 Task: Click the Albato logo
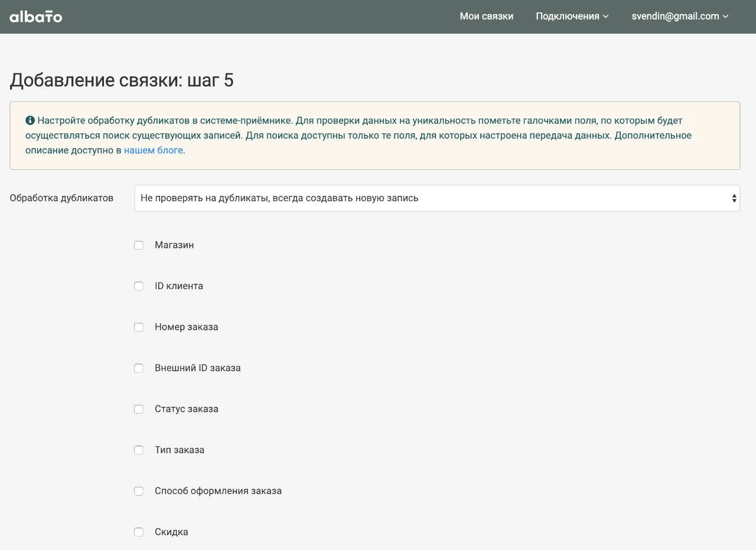pyautogui.click(x=36, y=17)
